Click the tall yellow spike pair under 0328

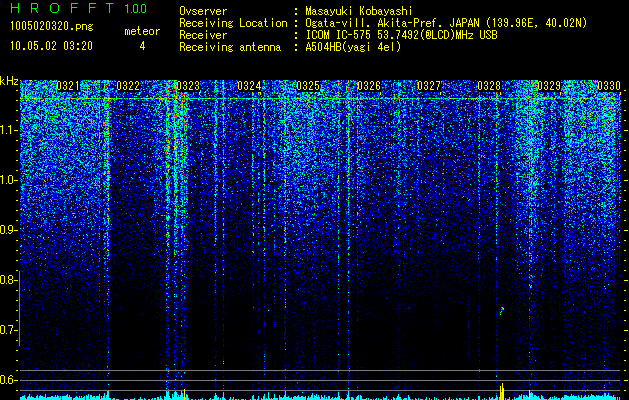tap(501, 391)
